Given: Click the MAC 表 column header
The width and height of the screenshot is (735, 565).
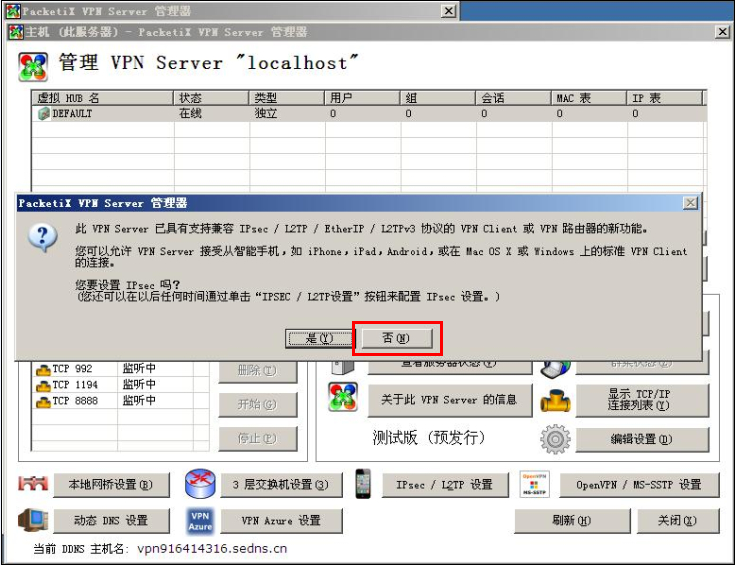Looking at the screenshot, I should [x=589, y=98].
